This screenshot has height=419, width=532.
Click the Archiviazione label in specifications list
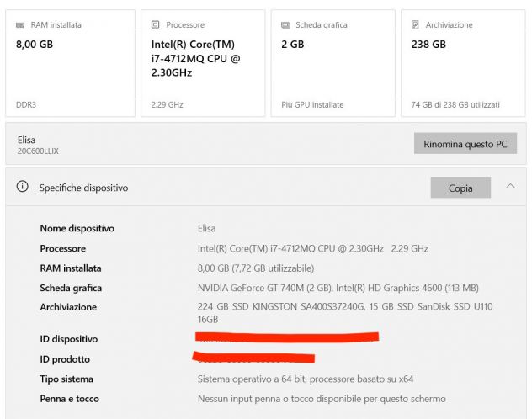[68, 307]
